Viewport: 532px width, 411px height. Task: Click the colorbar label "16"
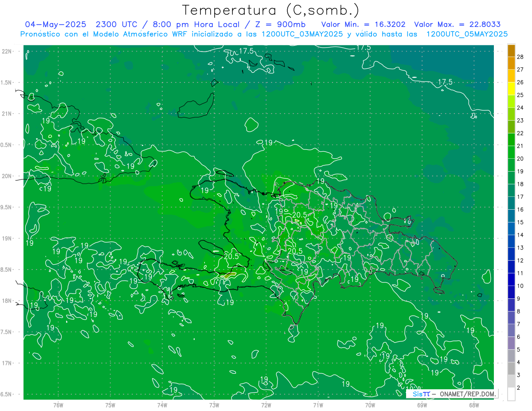(520, 209)
